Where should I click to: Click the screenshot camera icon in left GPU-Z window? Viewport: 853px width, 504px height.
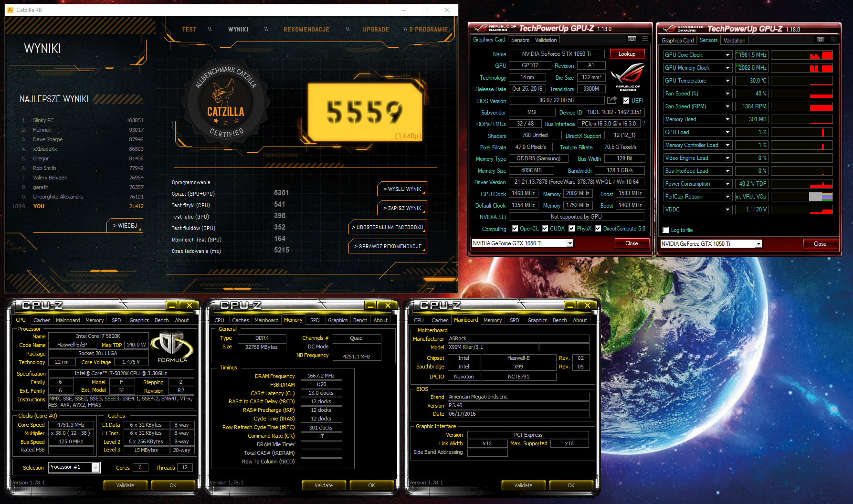coord(632,39)
